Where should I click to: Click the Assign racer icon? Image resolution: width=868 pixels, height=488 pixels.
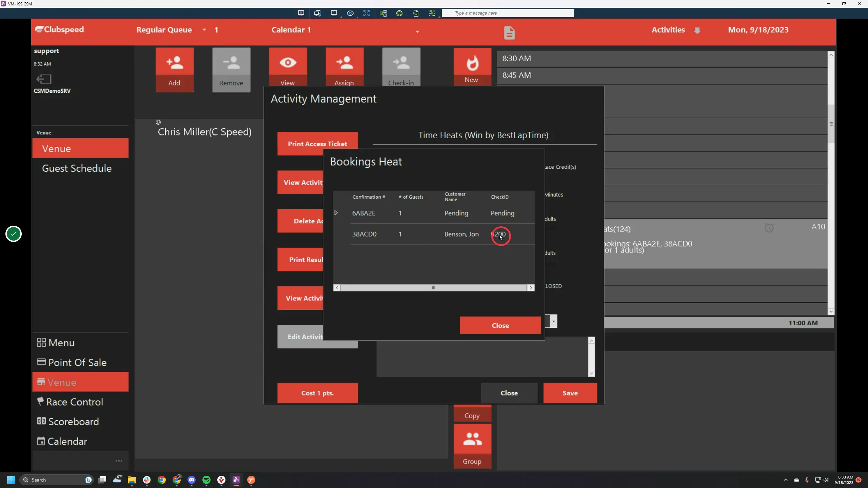click(x=344, y=67)
